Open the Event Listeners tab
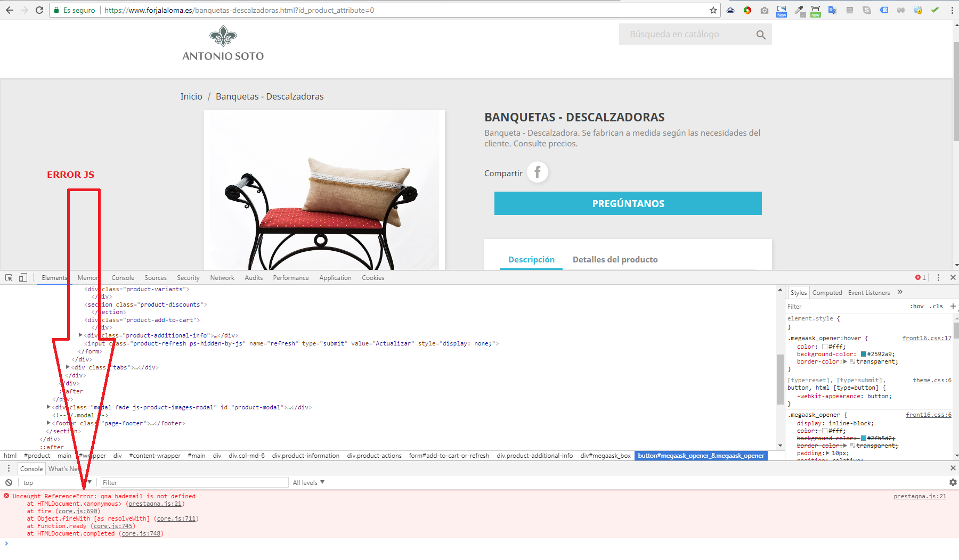 (869, 292)
